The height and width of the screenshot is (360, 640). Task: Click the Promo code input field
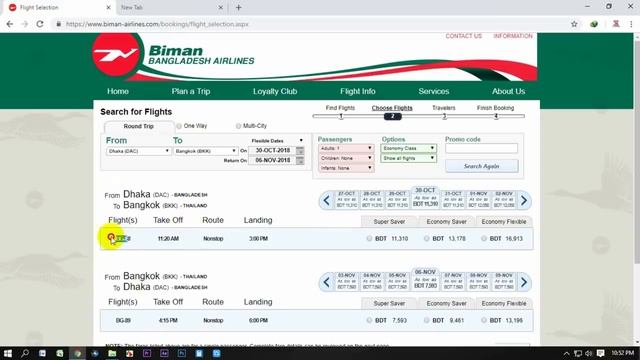click(x=482, y=148)
